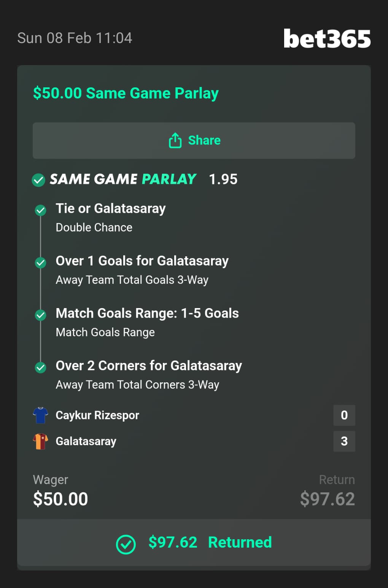The width and height of the screenshot is (388, 588).
Task: Select the Over 2 Corners for Galatasaray leg
Action: pos(149,366)
